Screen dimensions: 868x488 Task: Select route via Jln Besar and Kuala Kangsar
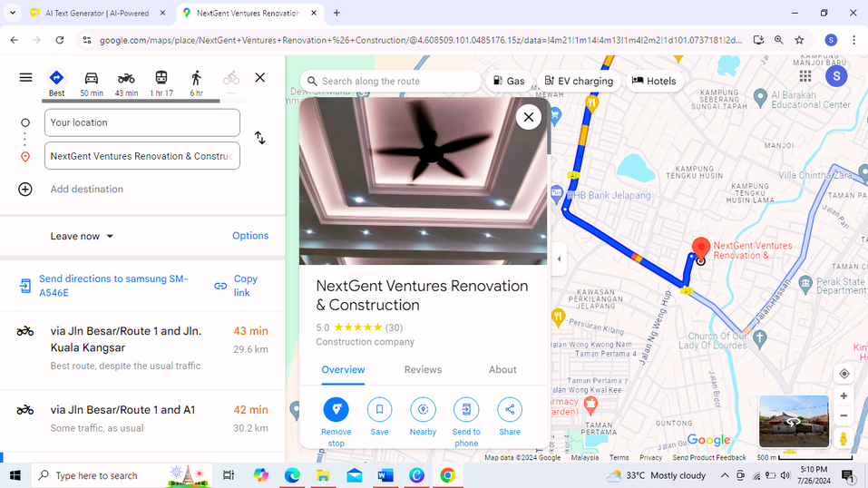click(142, 350)
